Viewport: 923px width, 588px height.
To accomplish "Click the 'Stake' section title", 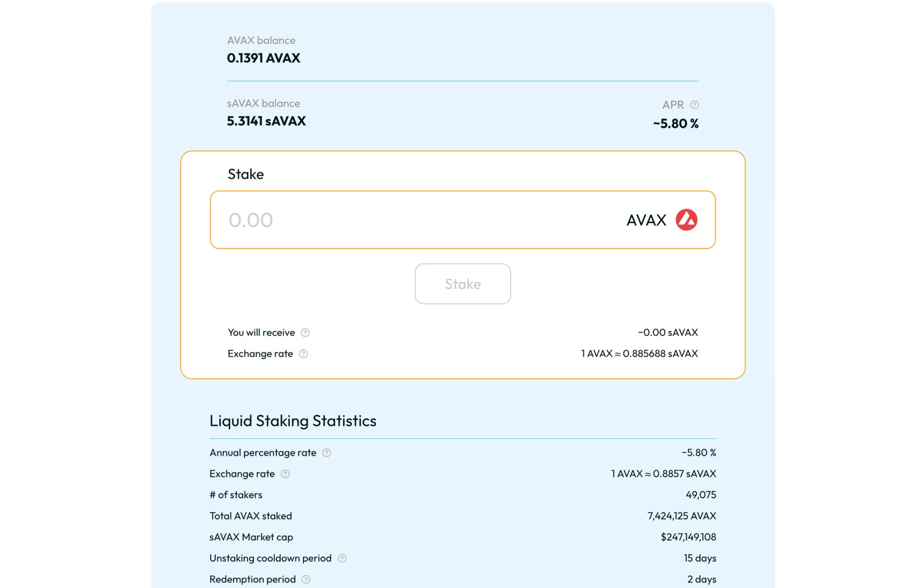I will [x=246, y=174].
